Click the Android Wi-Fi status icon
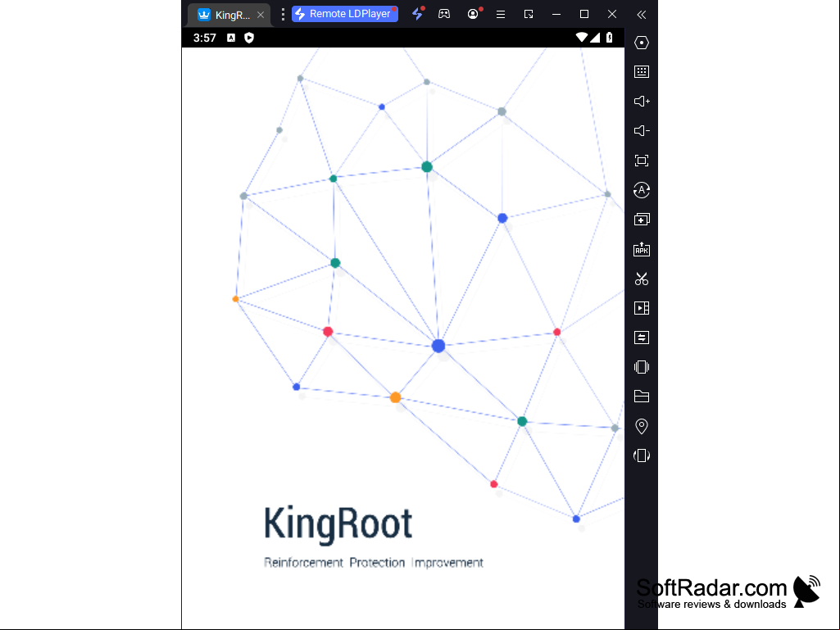840x630 pixels. pos(581,38)
